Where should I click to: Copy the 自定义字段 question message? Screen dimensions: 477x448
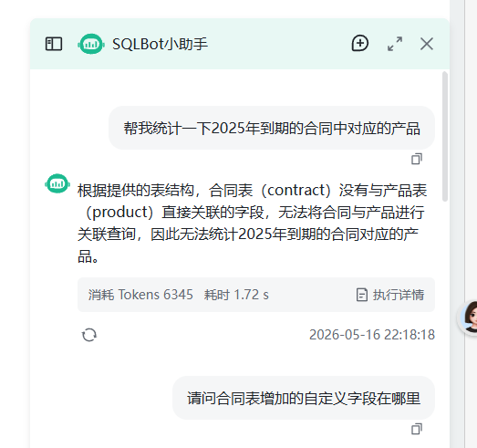coord(417,429)
